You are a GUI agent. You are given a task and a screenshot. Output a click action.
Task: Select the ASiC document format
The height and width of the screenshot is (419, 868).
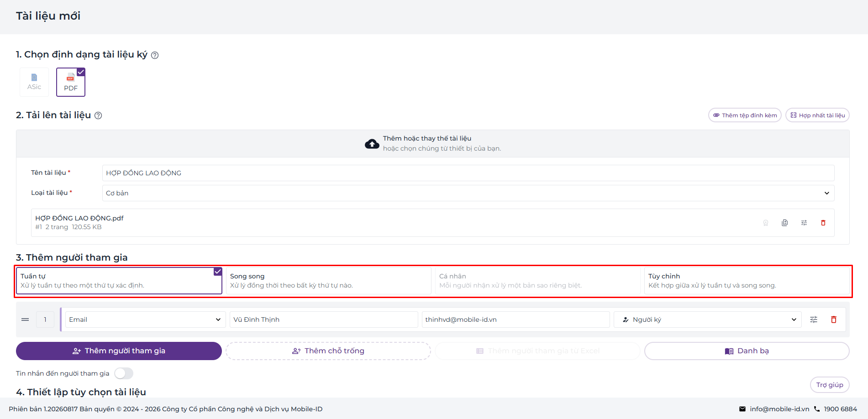pos(34,82)
